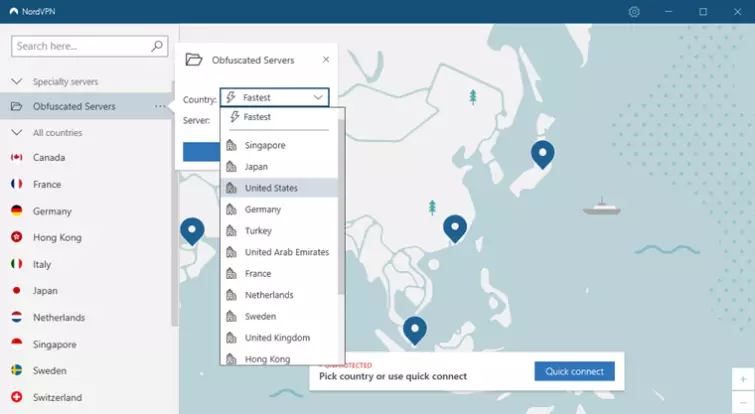Collapse the Specialty servers section

[x=17, y=81]
